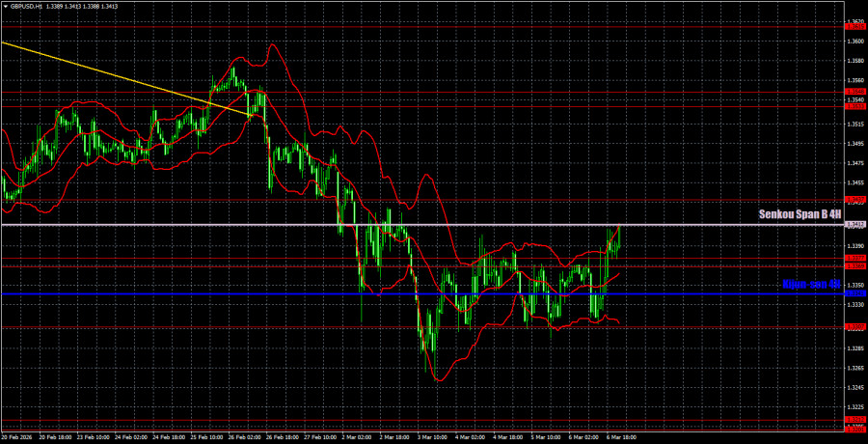Click the 1.3307 red price level tag
The width and height of the screenshot is (868, 444).
coord(854,326)
